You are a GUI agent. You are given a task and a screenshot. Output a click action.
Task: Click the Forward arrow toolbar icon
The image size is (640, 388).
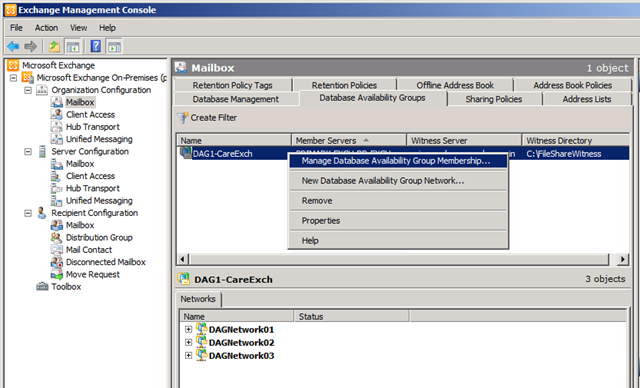(31, 47)
